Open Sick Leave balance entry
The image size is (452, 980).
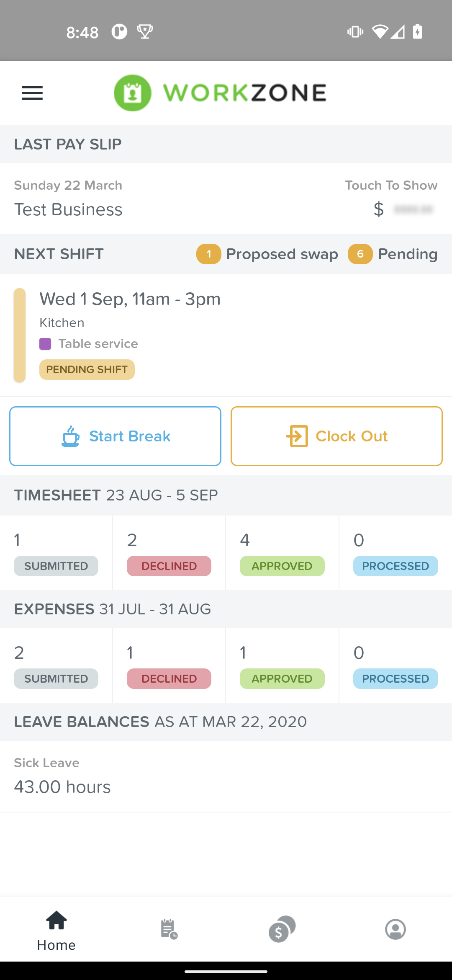pos(226,776)
